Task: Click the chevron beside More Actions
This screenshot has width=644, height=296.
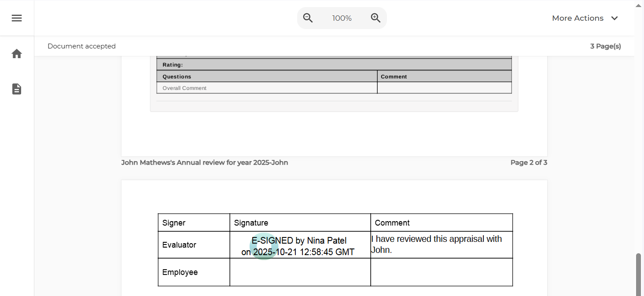Action: click(x=615, y=18)
